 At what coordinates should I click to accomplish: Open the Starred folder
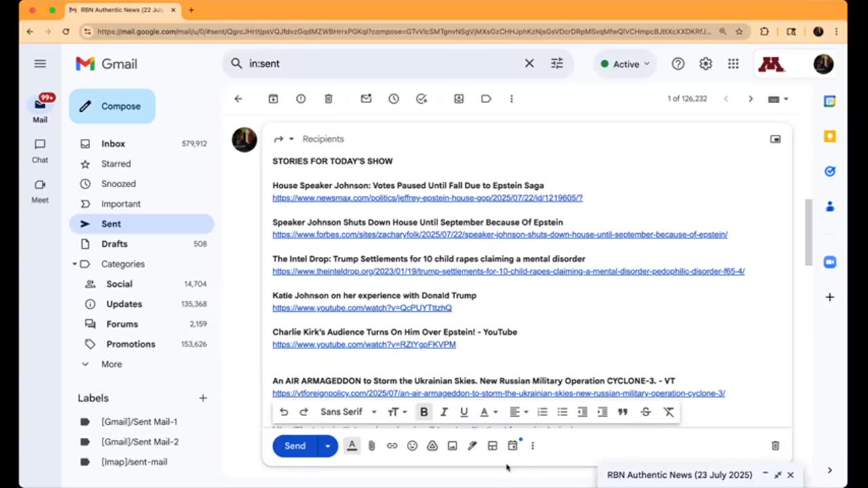coord(142,164)
